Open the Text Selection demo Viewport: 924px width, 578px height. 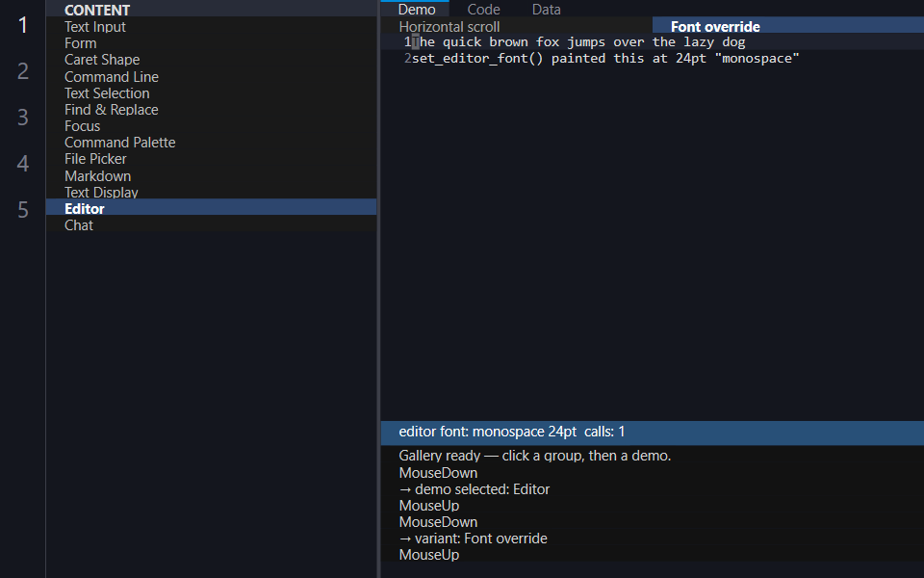[x=211, y=93]
